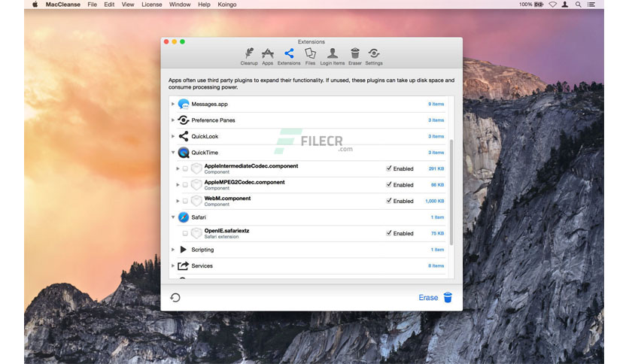Click the Wi-Fi status icon

[x=553, y=5]
